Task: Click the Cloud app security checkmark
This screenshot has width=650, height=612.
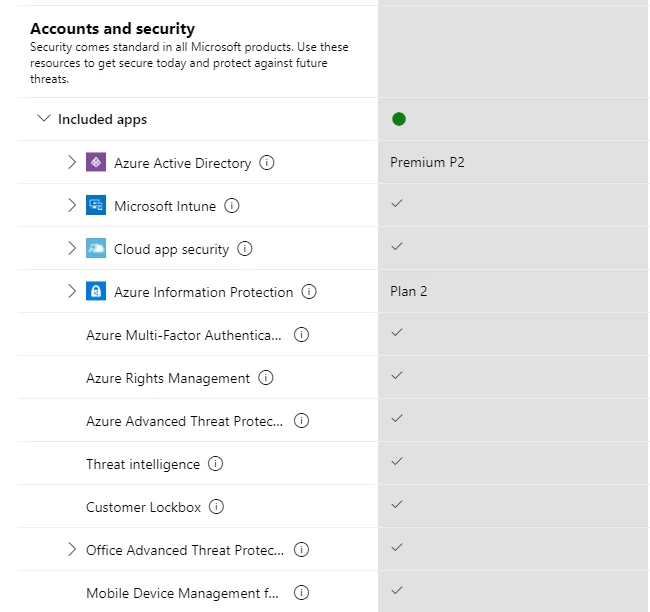Action: coord(397,246)
